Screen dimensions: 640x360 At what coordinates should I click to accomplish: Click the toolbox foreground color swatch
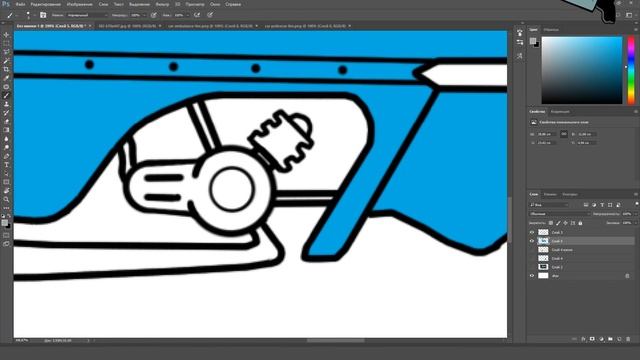click(4, 222)
